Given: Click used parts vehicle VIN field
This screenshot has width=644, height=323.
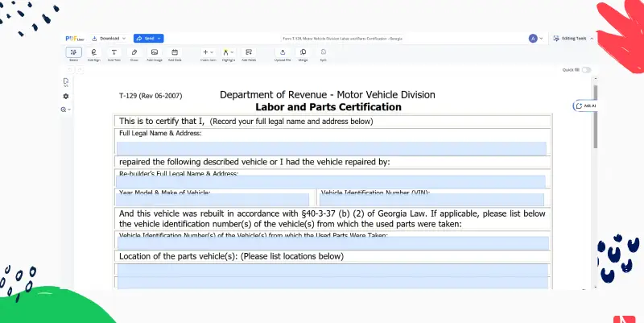Looking at the screenshot, I should click(x=333, y=243).
